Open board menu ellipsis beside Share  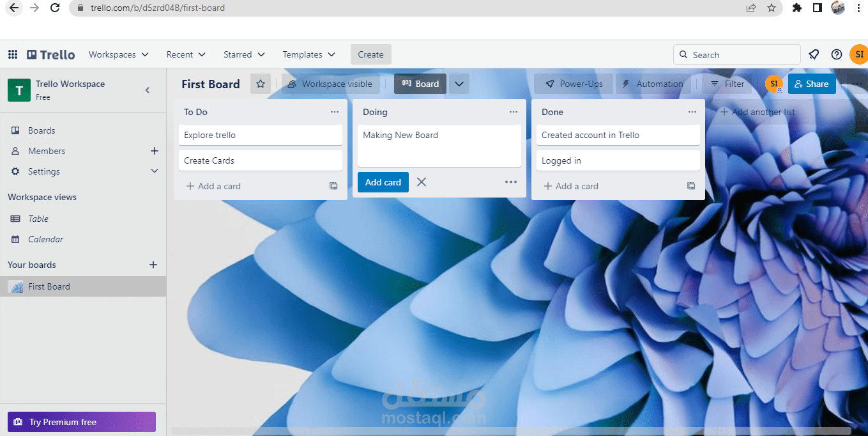[857, 84]
